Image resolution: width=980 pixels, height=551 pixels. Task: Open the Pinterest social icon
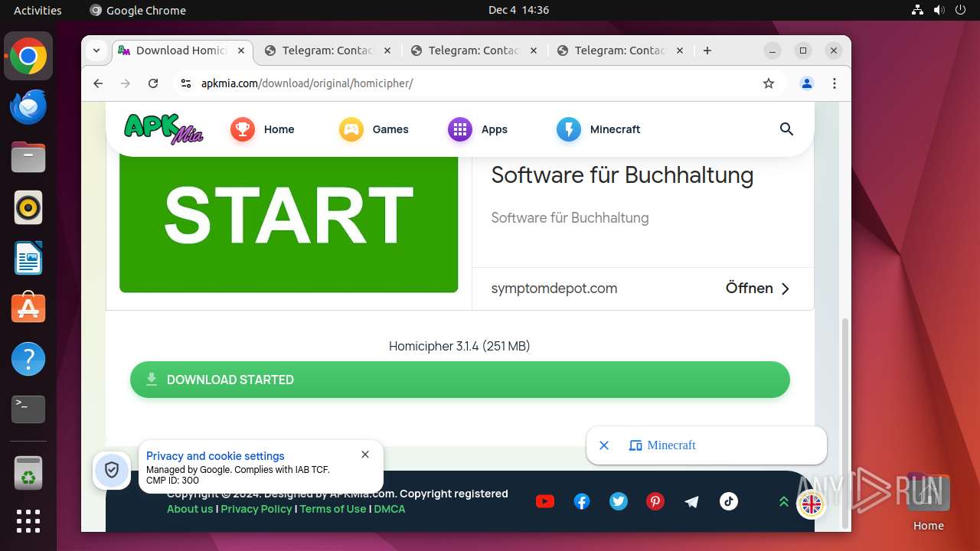(655, 501)
